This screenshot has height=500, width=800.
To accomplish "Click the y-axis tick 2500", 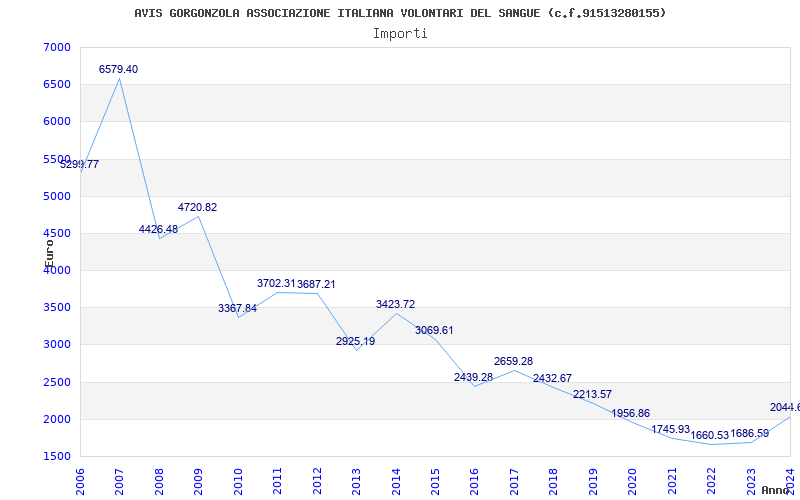I will pyautogui.click(x=57, y=383).
